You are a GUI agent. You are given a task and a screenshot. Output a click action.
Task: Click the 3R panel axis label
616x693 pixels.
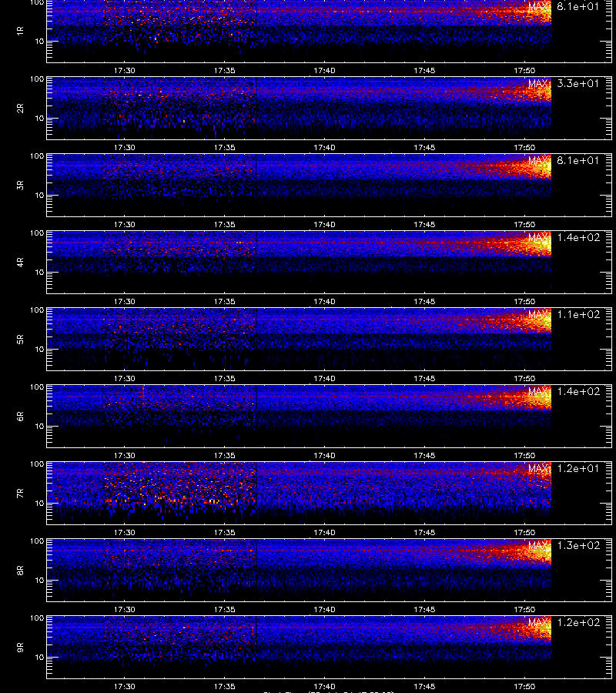20,185
